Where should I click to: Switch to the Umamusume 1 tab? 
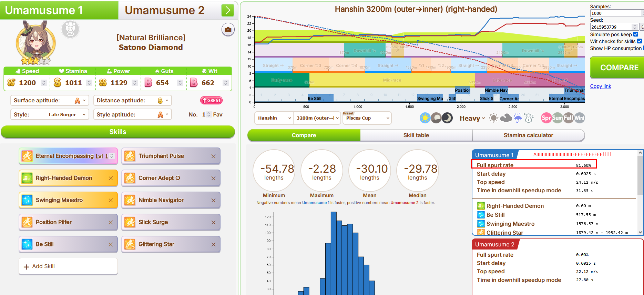coord(59,10)
